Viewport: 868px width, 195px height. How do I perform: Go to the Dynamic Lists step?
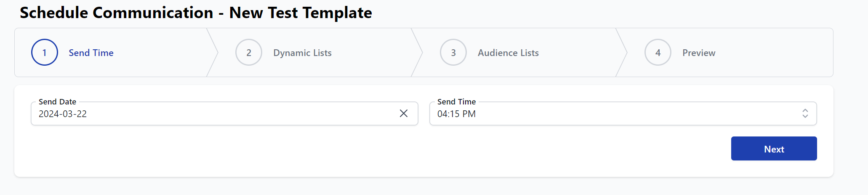(302, 53)
